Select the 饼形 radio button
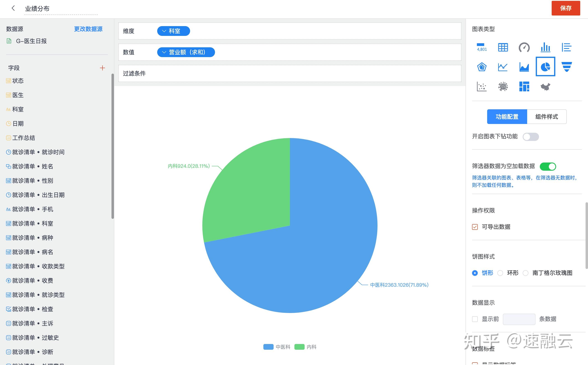588x365 pixels. pyautogui.click(x=475, y=273)
